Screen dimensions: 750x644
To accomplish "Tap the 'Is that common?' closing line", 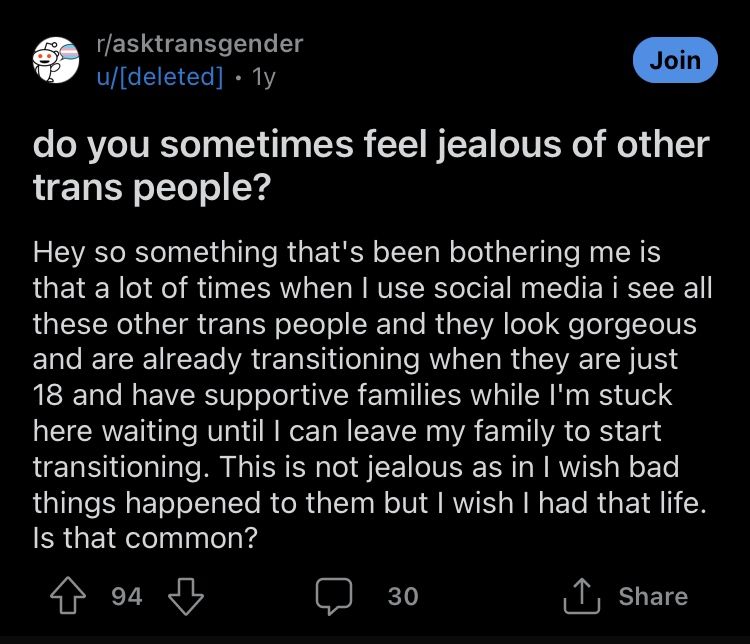I will point(145,538).
